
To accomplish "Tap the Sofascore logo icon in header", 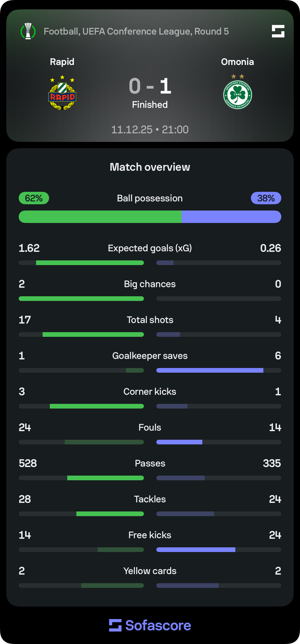I will tap(278, 31).
